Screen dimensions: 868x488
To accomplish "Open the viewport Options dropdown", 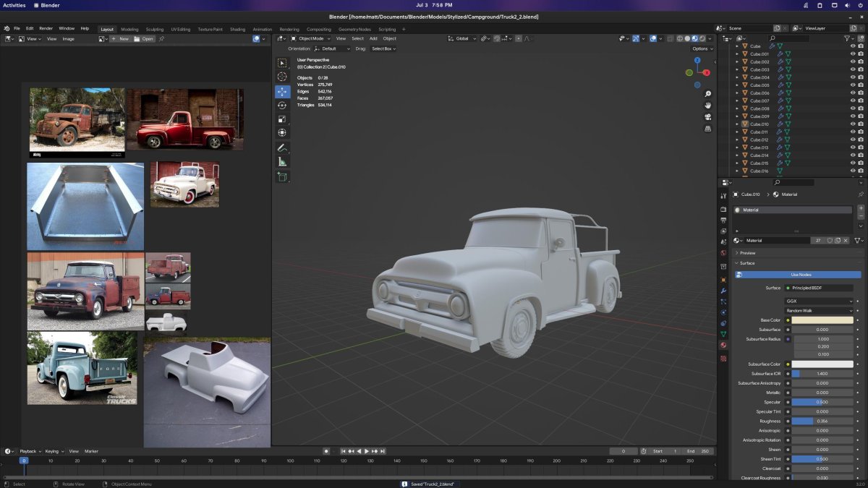I will pyautogui.click(x=702, y=48).
